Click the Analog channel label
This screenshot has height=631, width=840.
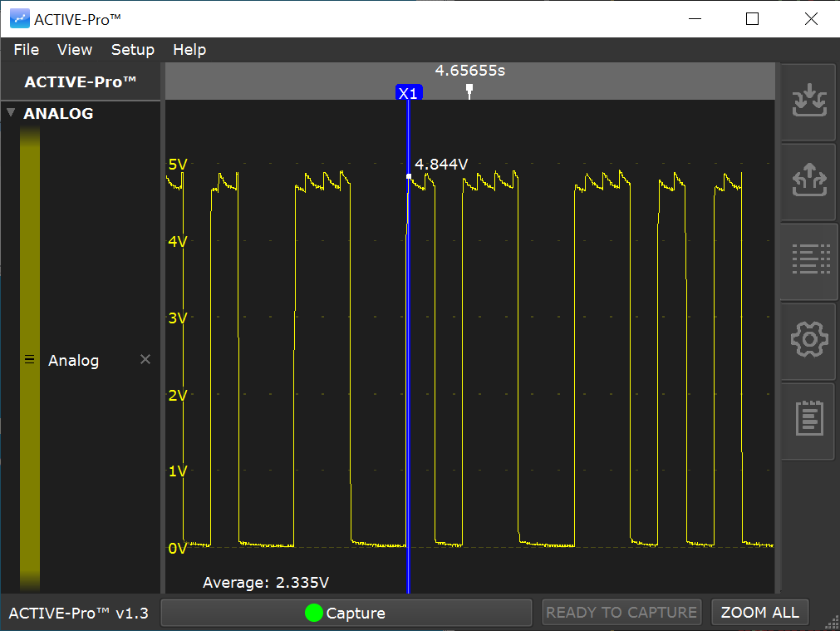pos(73,360)
